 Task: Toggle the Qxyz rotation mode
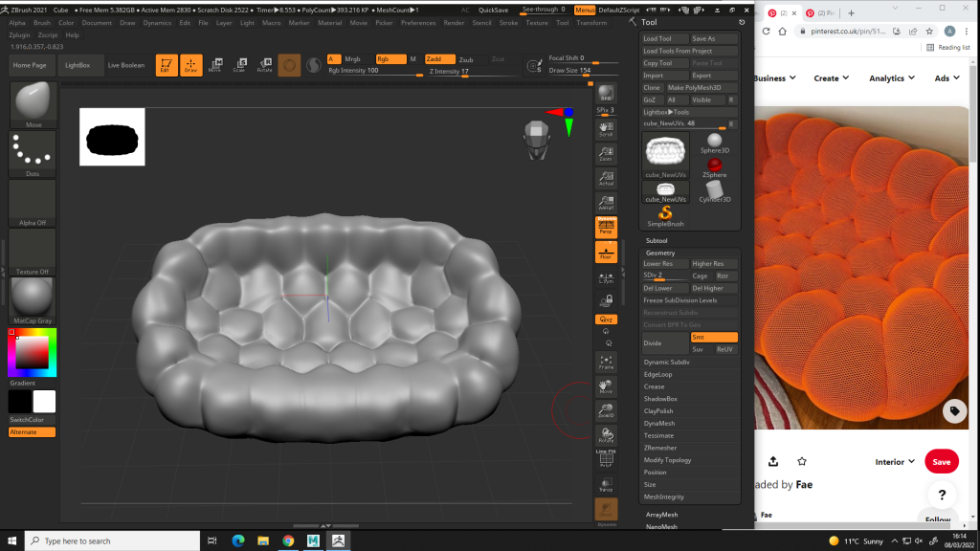coord(606,320)
